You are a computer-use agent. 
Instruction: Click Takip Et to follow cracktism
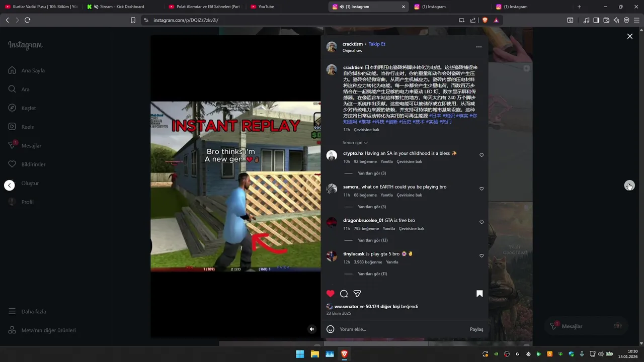click(377, 44)
